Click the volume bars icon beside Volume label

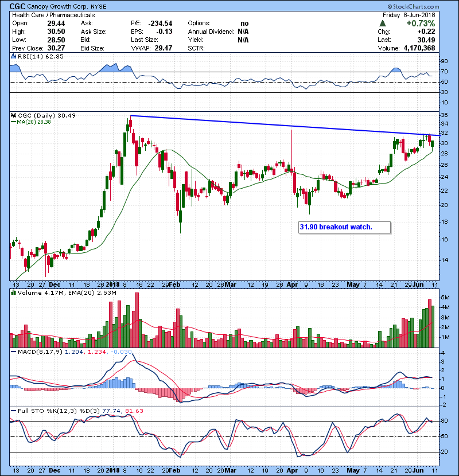[x=13, y=292]
